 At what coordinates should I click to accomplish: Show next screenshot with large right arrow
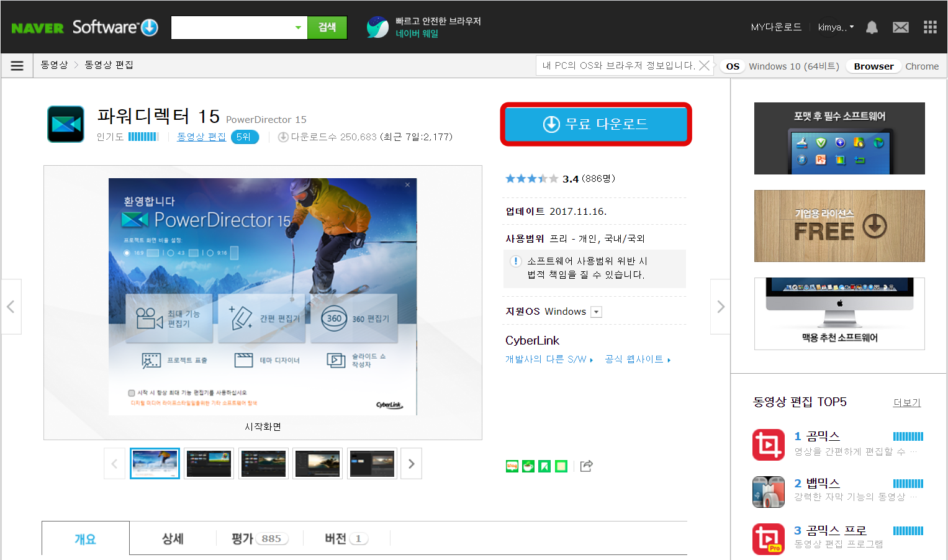pos(720,307)
